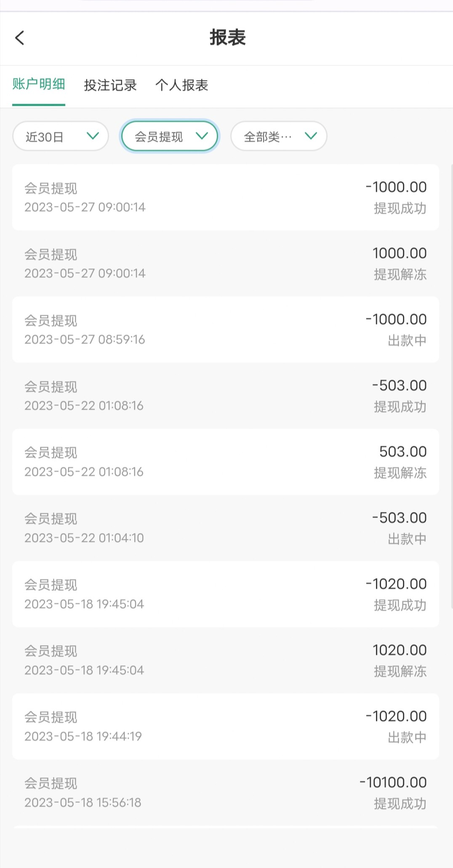Select the -10100.00 提现成功 record
Image resolution: width=453 pixels, height=868 pixels.
click(226, 793)
